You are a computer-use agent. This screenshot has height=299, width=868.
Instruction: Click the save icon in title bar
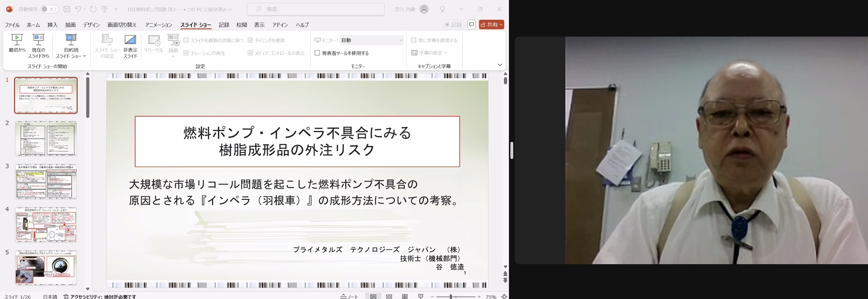pos(67,9)
